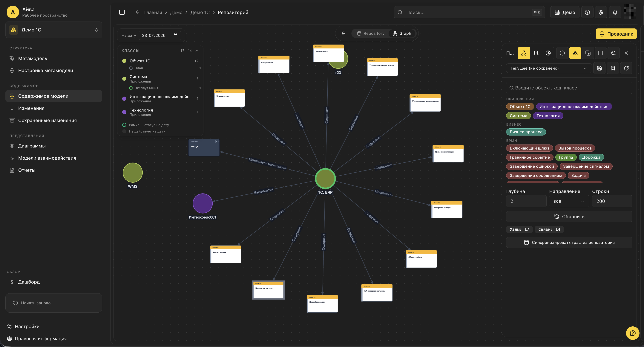
Task: Toggle the Эксплуатация subclass
Action: click(x=165, y=88)
